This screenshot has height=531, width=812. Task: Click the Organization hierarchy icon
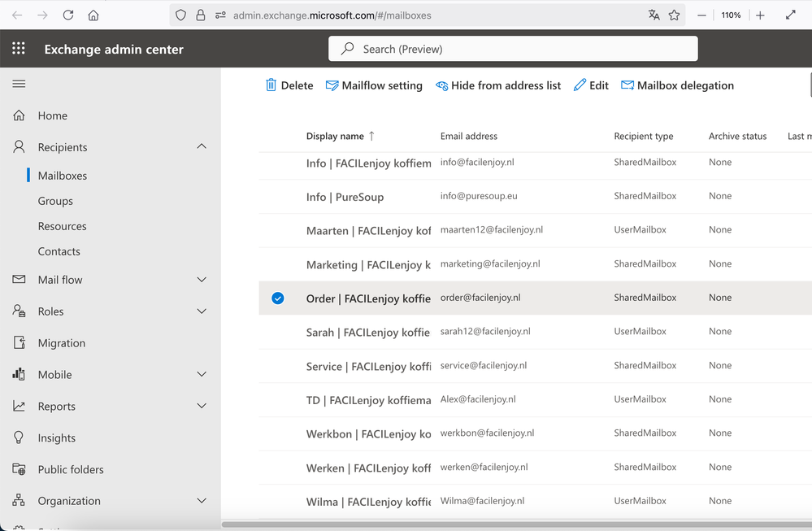pyautogui.click(x=20, y=500)
